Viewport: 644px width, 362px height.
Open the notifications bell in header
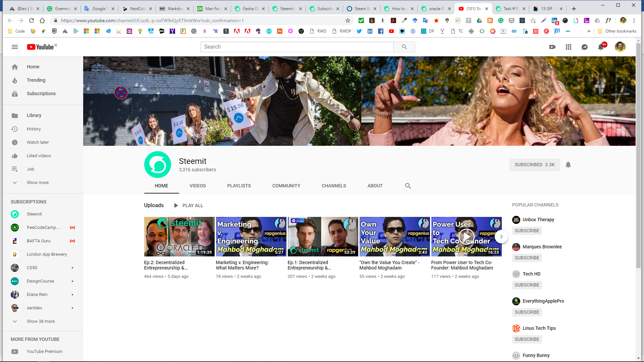[x=601, y=47]
